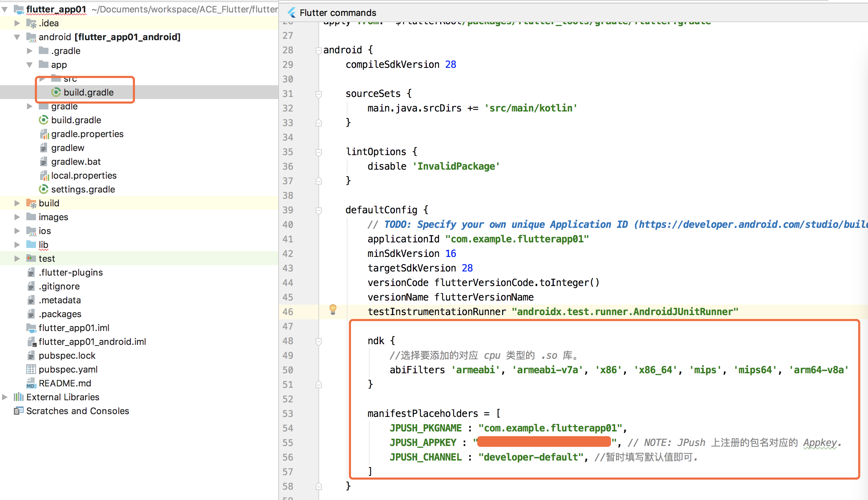Toggle fold marker at ndk block
The image size is (868, 500).
point(318,341)
